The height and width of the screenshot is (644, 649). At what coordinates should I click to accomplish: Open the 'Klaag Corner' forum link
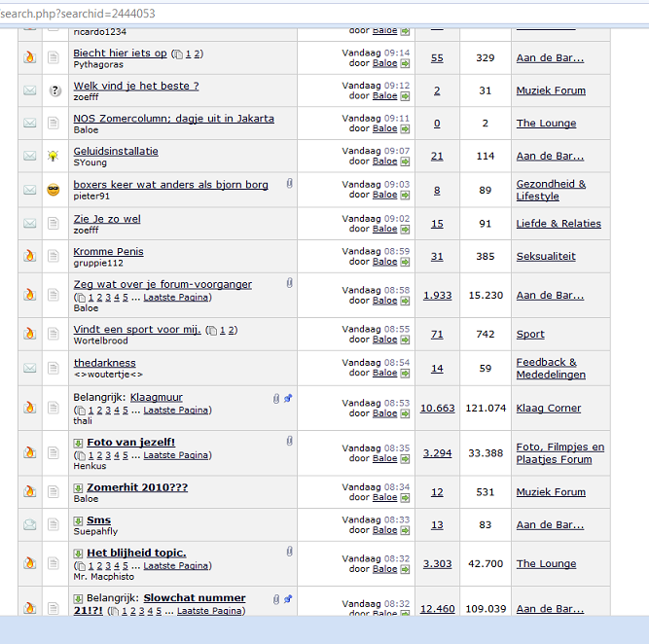click(x=549, y=409)
